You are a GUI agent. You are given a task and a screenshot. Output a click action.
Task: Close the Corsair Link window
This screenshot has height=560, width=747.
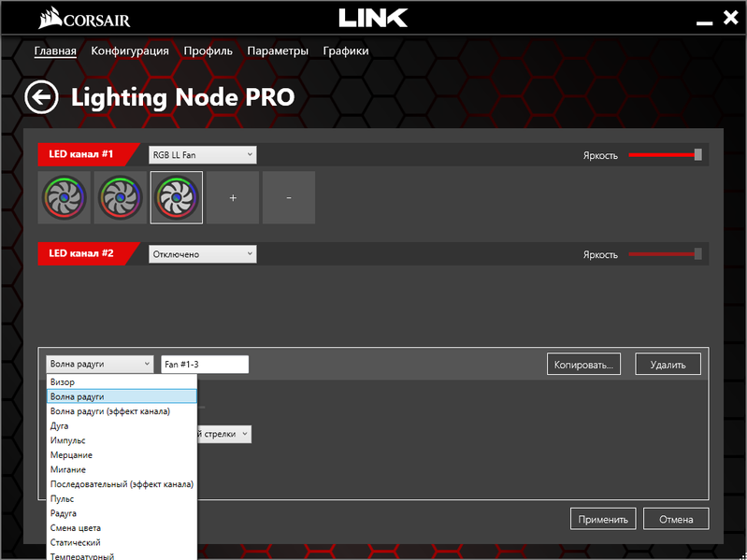click(730, 18)
